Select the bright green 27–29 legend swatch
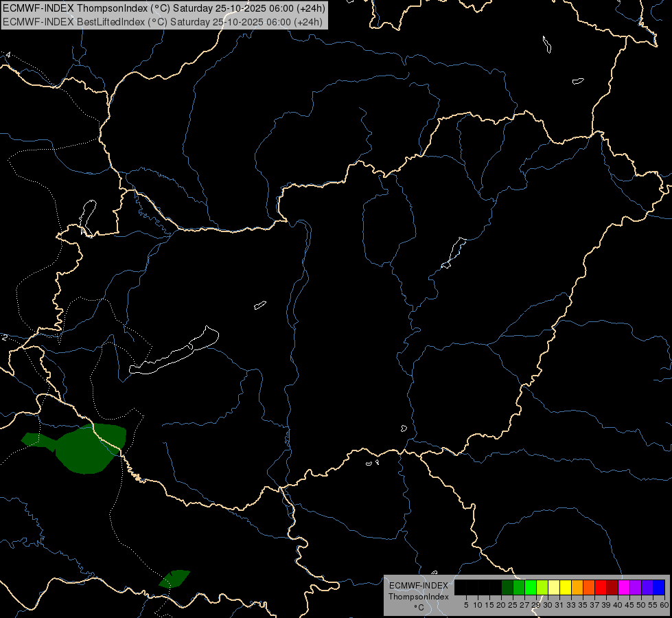The width and height of the screenshot is (672, 618). (531, 587)
